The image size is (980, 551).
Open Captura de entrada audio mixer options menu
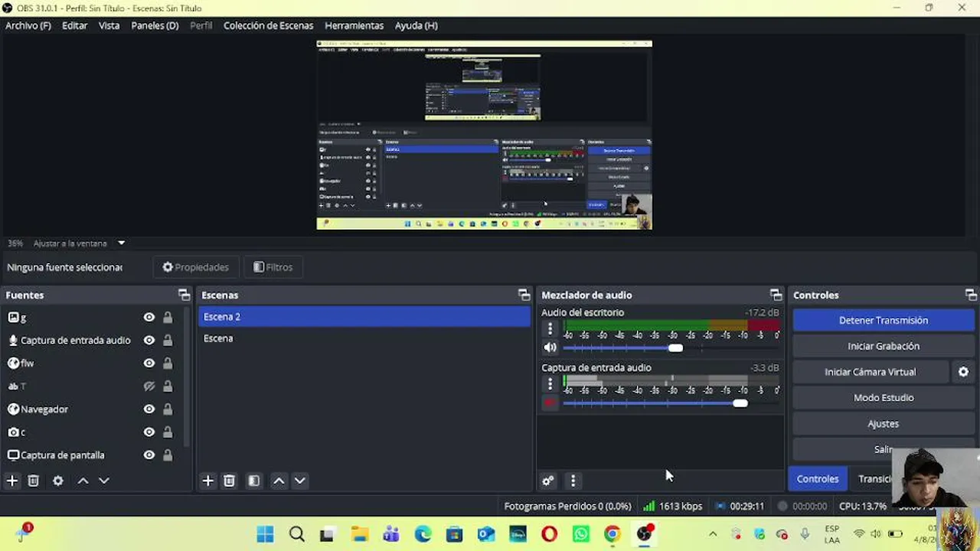(x=550, y=384)
